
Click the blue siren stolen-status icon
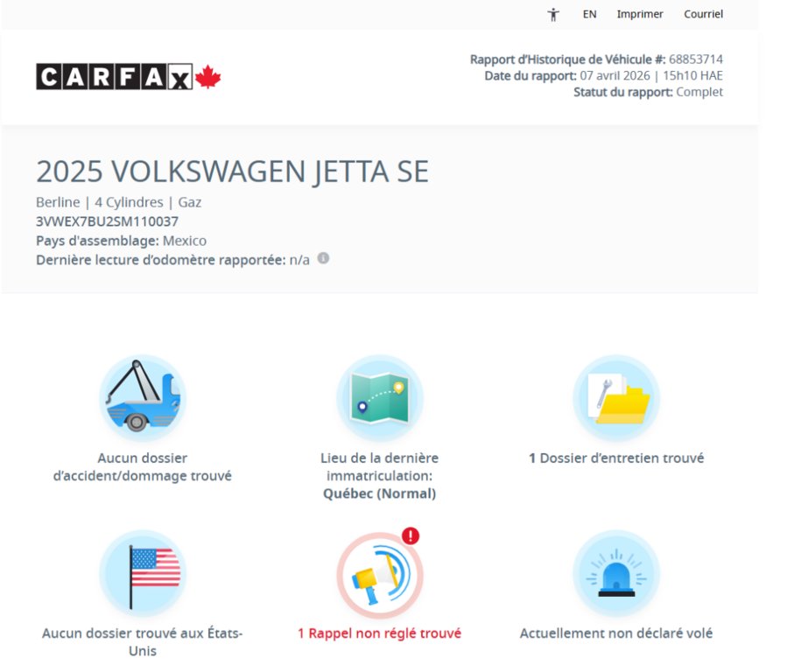[x=616, y=573]
